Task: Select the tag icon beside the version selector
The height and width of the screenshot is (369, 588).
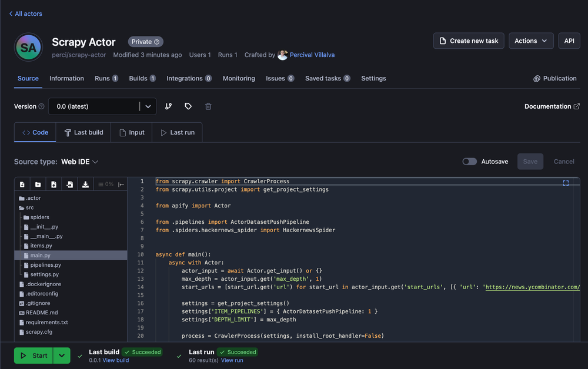Action: [188, 107]
